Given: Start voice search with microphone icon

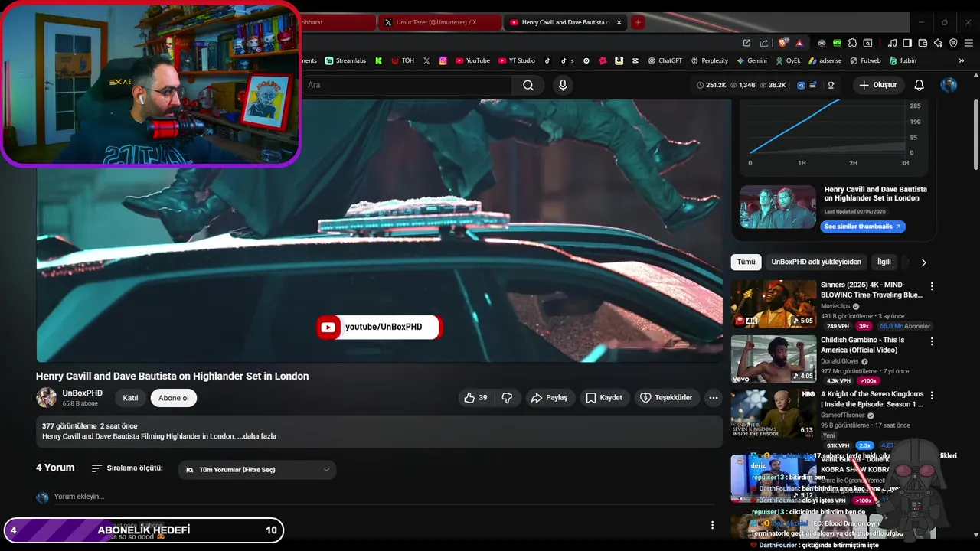Looking at the screenshot, I should [563, 85].
